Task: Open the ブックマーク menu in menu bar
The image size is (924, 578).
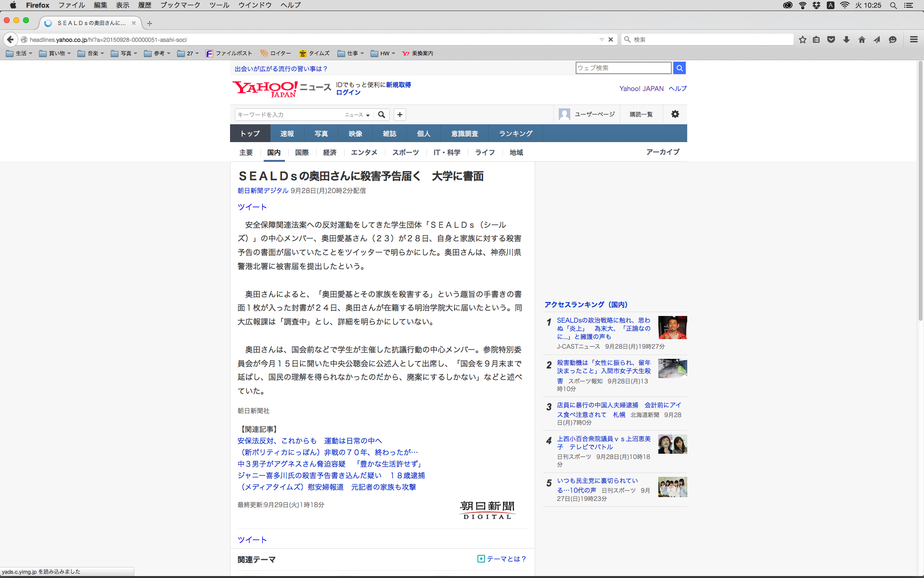Action: click(180, 5)
